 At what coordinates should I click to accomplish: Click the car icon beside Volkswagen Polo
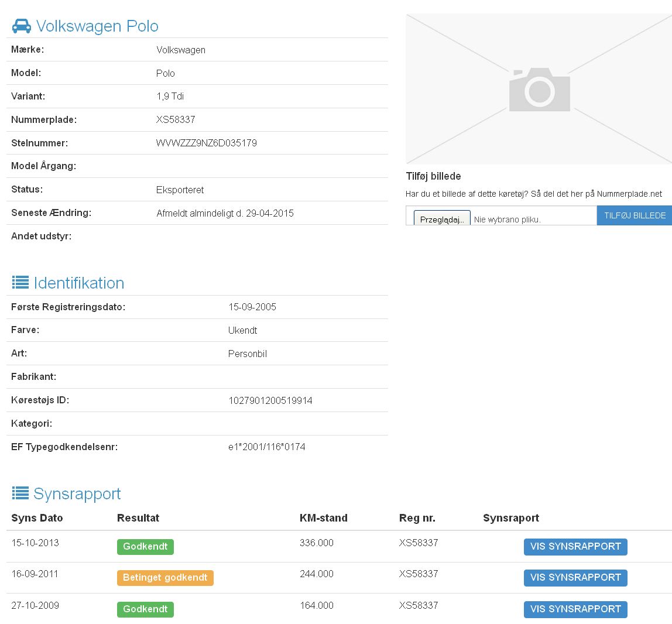point(22,26)
